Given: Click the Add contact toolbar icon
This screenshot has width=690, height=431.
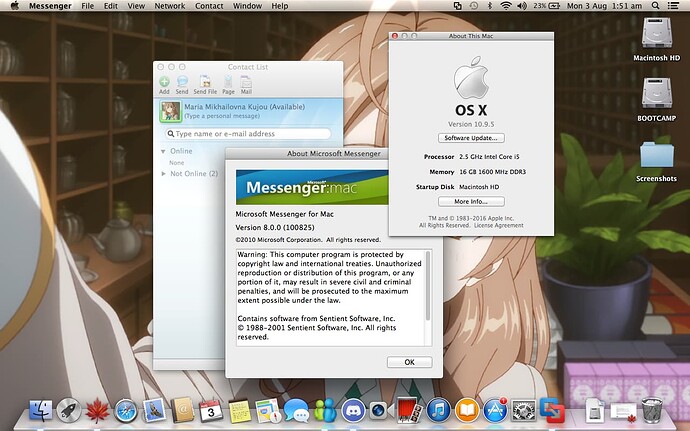Looking at the screenshot, I should pos(164,85).
